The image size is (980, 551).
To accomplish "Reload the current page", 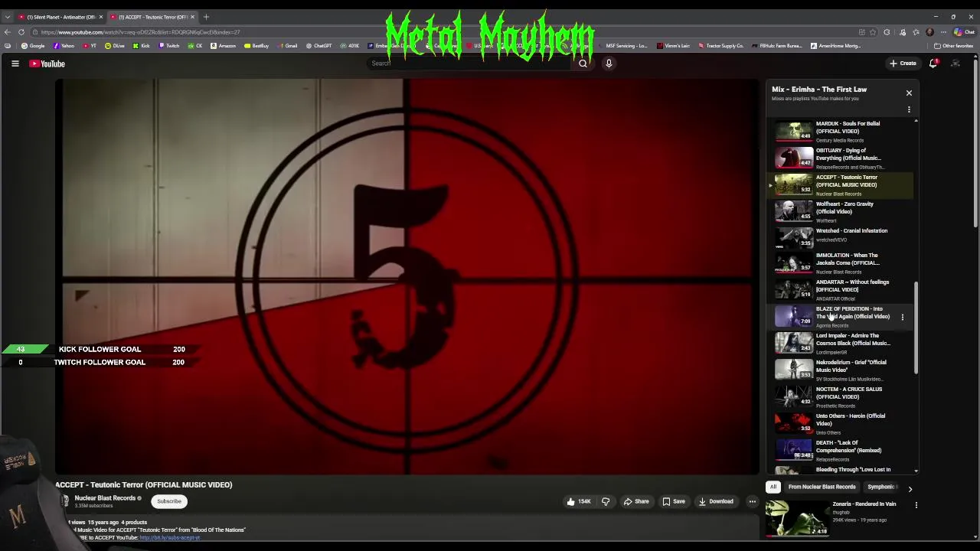I will [21, 32].
